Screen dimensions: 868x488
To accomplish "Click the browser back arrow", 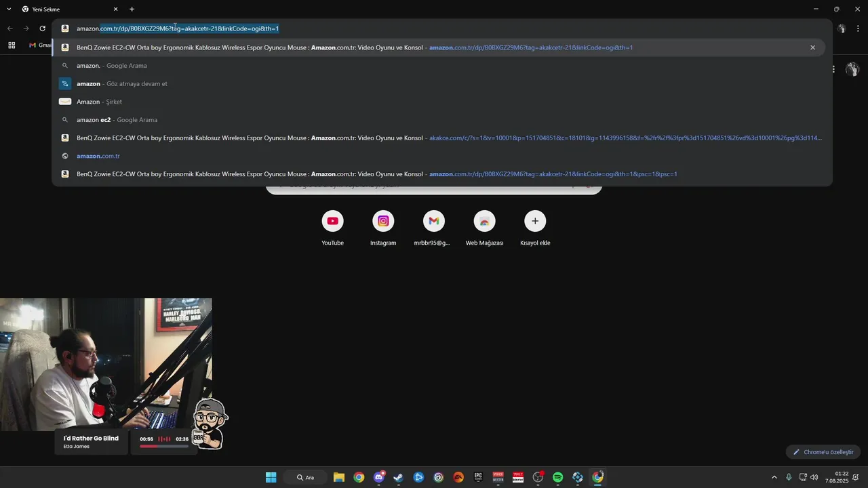I will tap(9, 28).
